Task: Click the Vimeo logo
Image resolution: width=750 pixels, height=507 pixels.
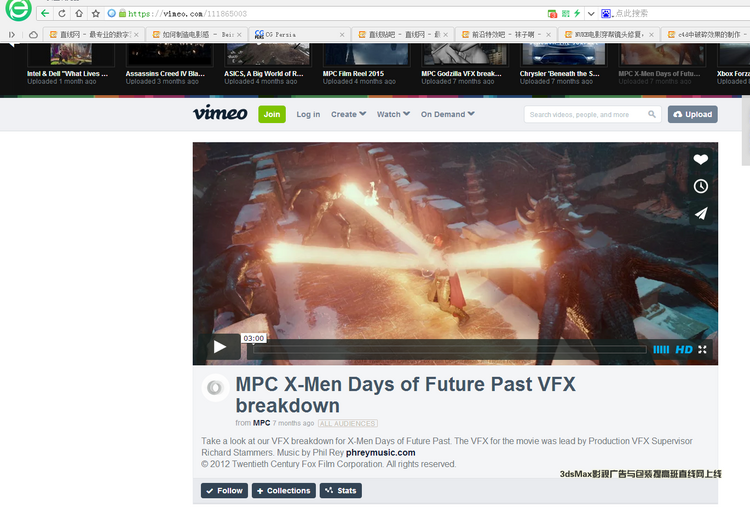Action: tap(220, 113)
